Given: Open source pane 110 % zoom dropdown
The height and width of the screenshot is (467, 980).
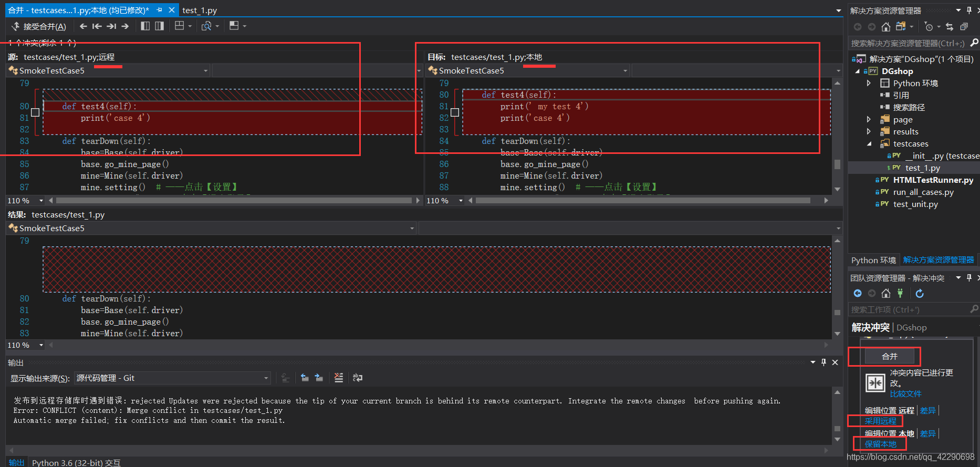Looking at the screenshot, I should [41, 201].
